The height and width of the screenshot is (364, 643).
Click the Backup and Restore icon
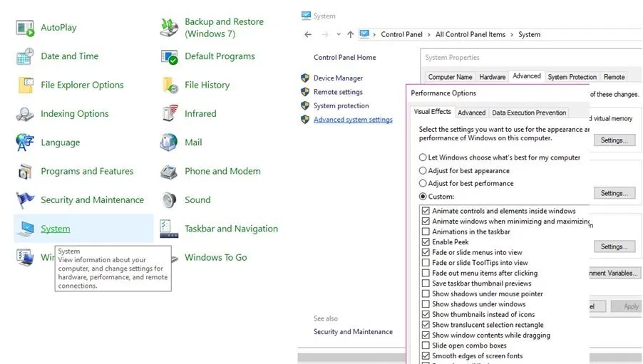point(169,28)
